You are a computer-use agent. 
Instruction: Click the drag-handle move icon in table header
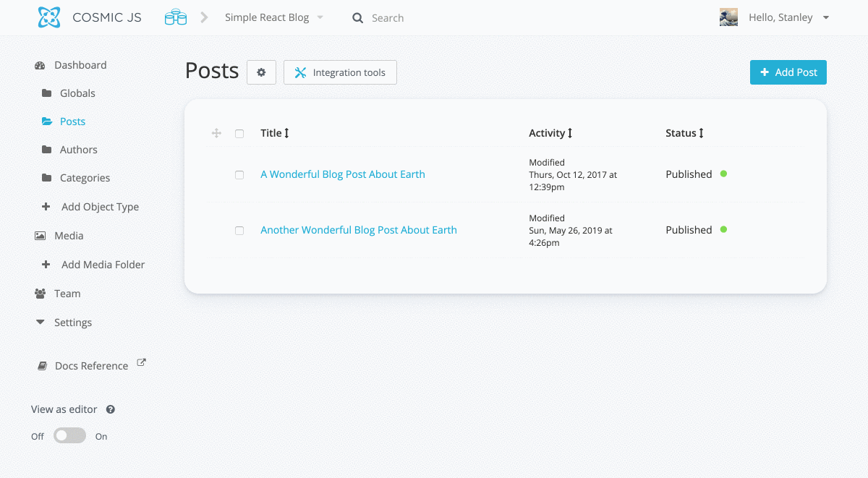click(x=216, y=133)
